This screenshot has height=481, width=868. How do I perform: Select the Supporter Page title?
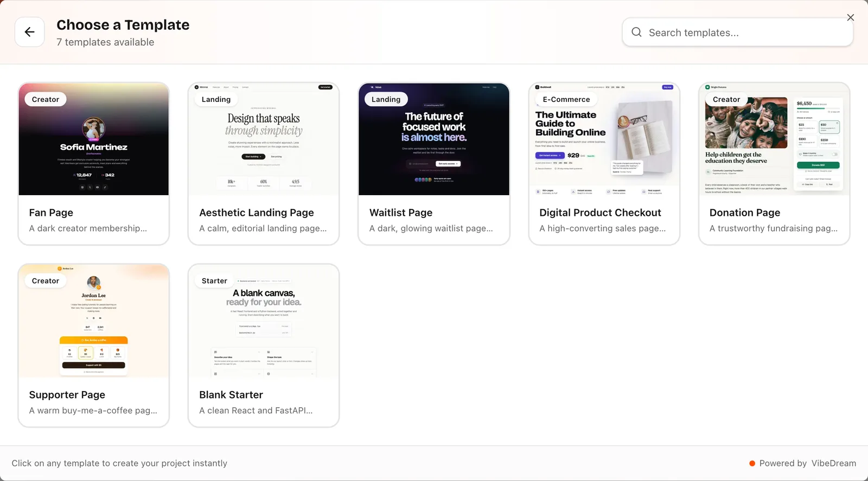[67, 395]
